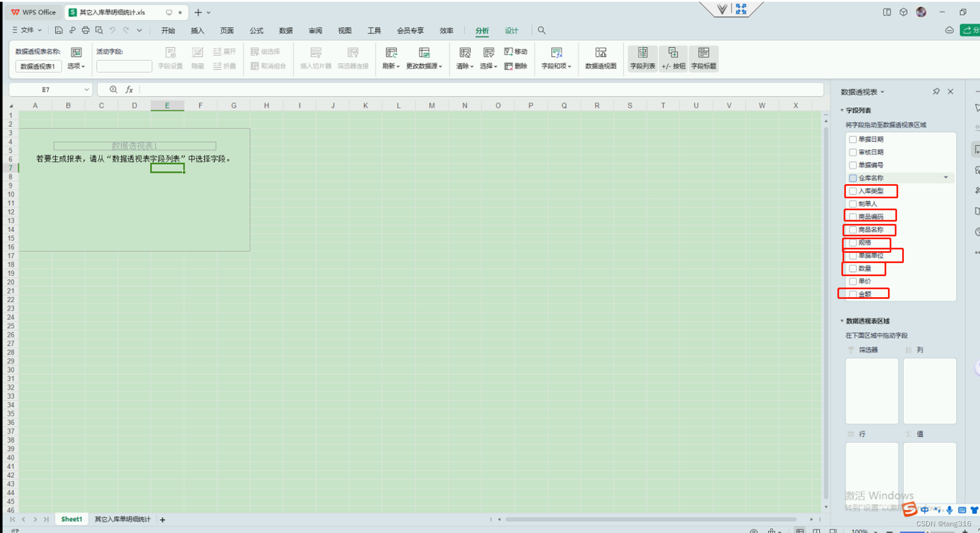
Task: Open Print Preview from quick access toolbar
Action: (99, 30)
